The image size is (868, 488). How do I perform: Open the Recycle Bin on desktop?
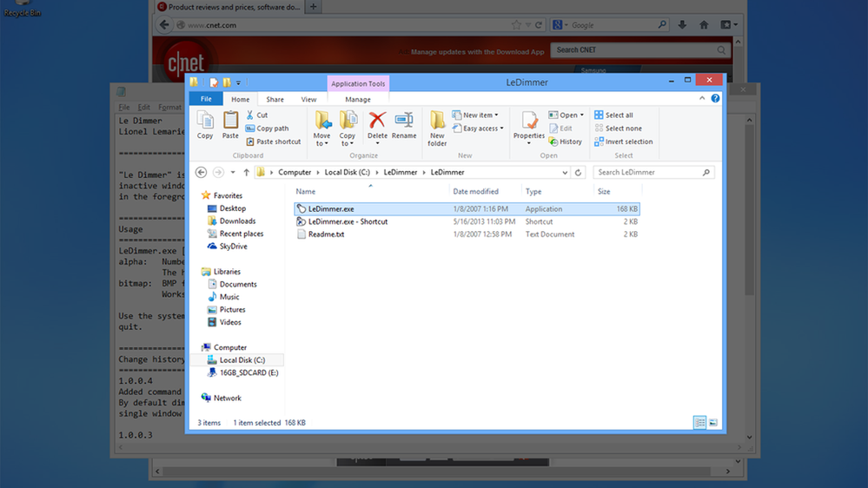[x=22, y=9]
